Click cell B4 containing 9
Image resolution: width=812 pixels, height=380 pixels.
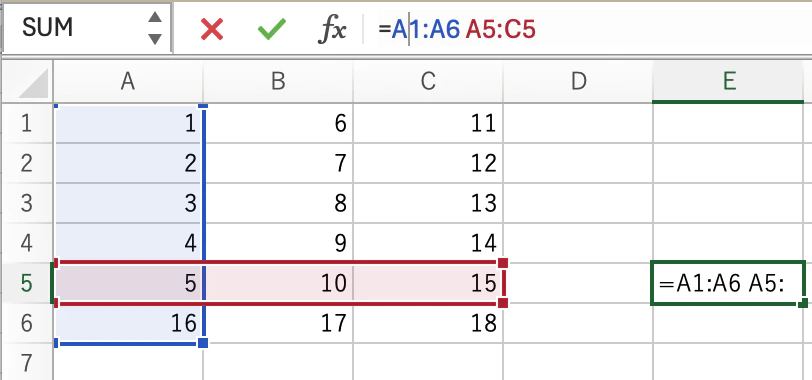click(x=278, y=243)
